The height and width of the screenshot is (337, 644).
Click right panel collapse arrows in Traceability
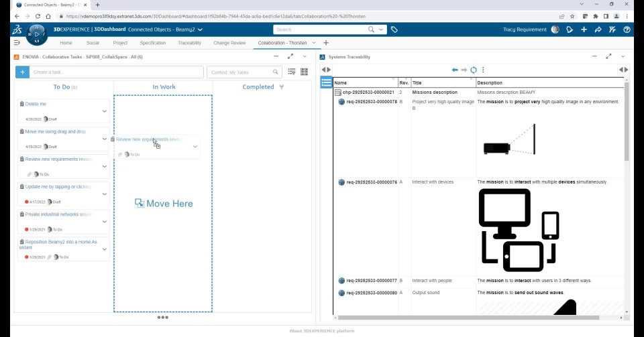[x=623, y=70]
